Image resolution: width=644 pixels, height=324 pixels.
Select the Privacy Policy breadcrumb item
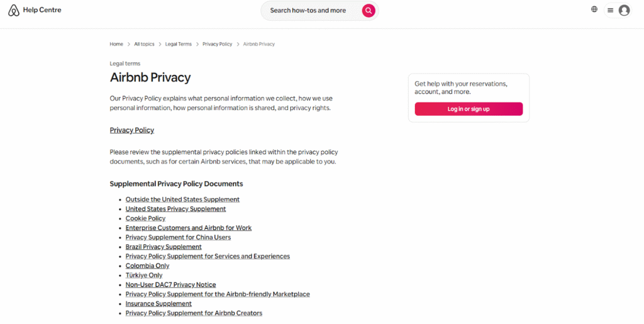click(x=217, y=44)
